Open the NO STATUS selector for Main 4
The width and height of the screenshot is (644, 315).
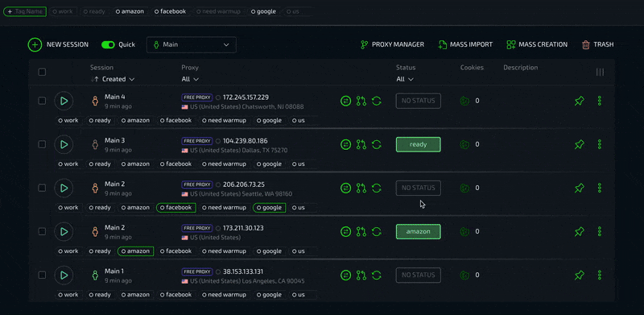pos(418,101)
